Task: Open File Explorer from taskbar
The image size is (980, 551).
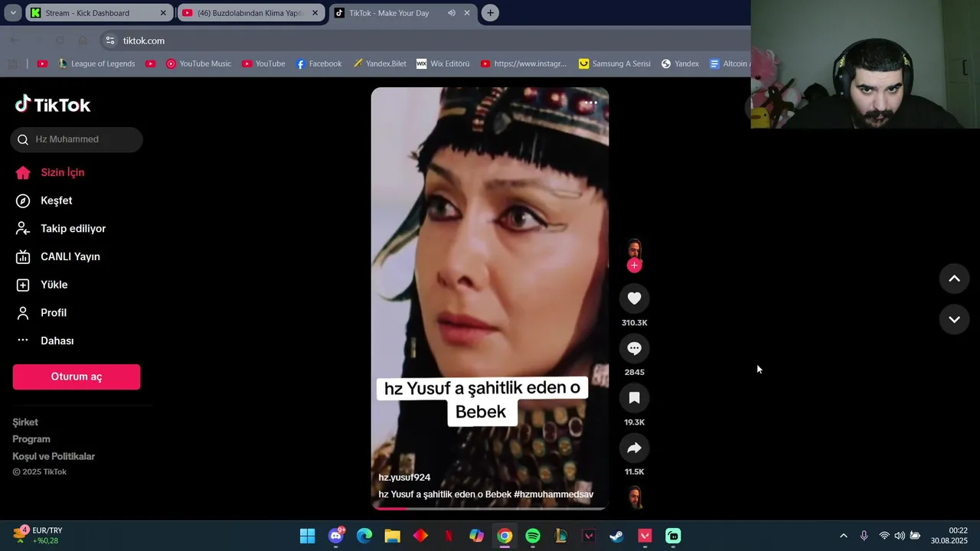Action: point(392,536)
